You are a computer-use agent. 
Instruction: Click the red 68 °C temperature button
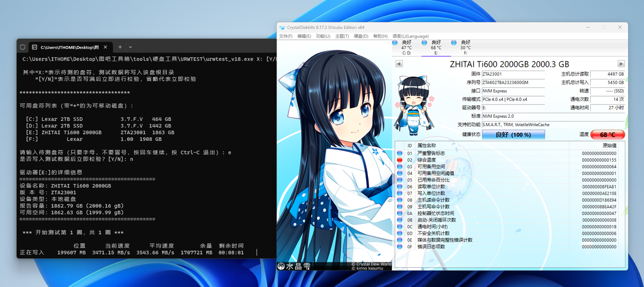tap(607, 135)
